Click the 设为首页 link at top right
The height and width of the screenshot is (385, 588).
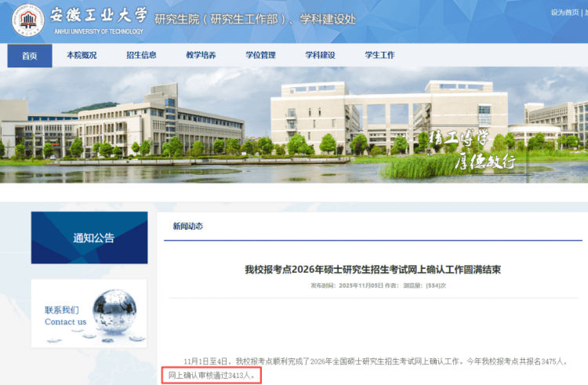[564, 13]
